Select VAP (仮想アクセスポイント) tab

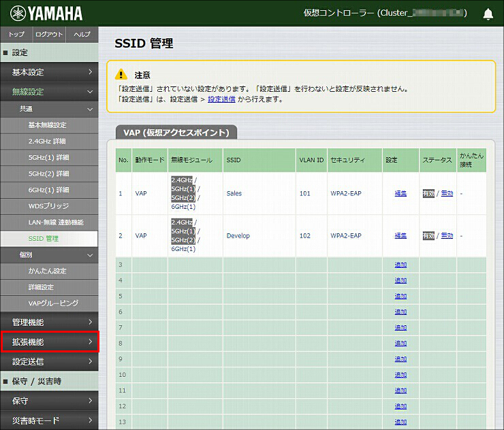(x=176, y=132)
